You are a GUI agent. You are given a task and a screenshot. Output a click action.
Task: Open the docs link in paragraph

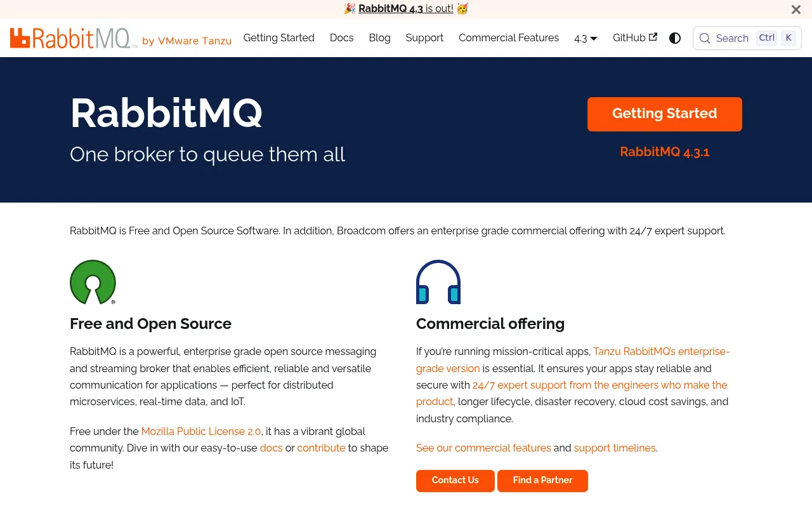click(271, 448)
